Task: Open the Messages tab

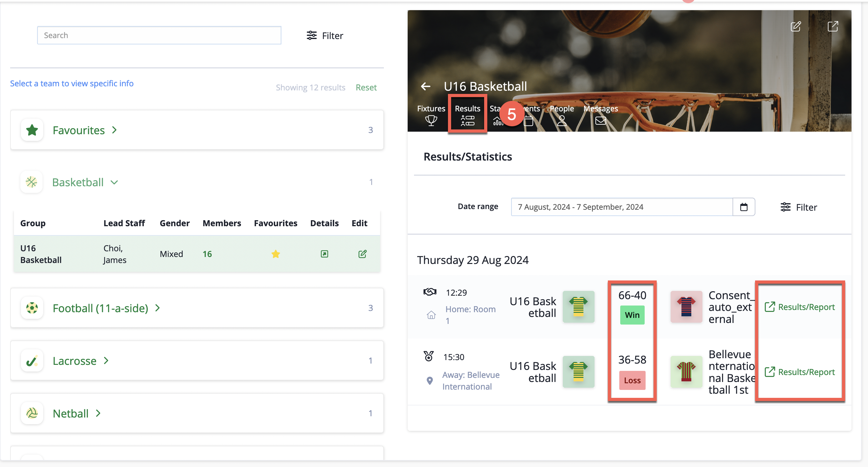Action: pos(601,115)
